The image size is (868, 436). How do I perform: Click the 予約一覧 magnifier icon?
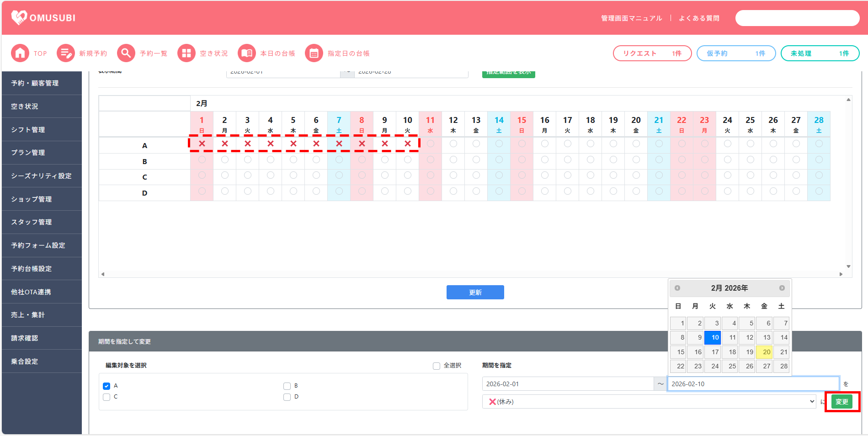pyautogui.click(x=126, y=53)
